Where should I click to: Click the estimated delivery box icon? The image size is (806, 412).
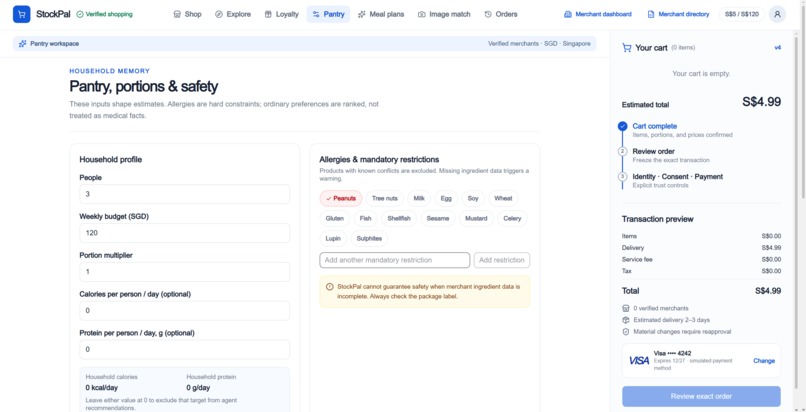tap(626, 320)
